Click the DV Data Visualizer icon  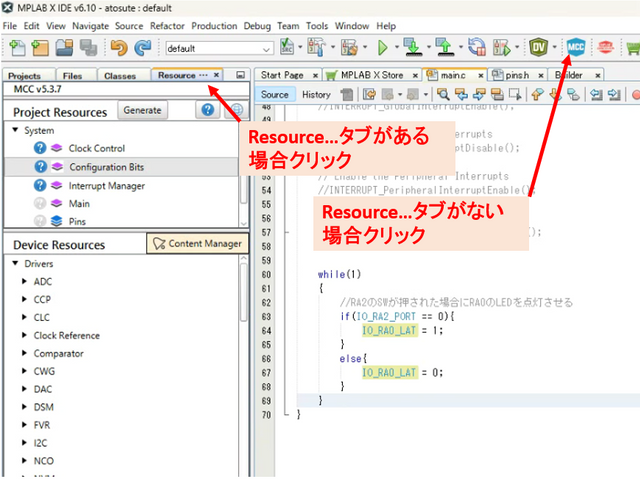(540, 47)
